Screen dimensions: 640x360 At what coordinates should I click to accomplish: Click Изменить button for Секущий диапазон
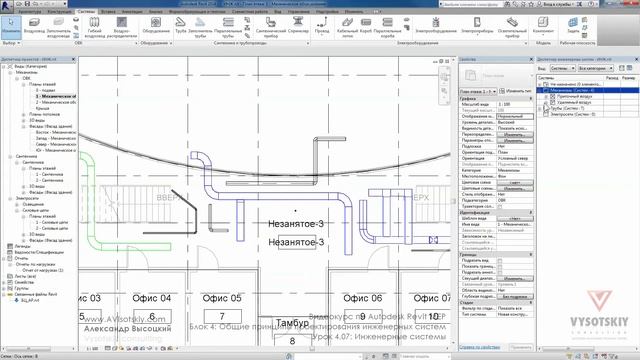[515, 278]
